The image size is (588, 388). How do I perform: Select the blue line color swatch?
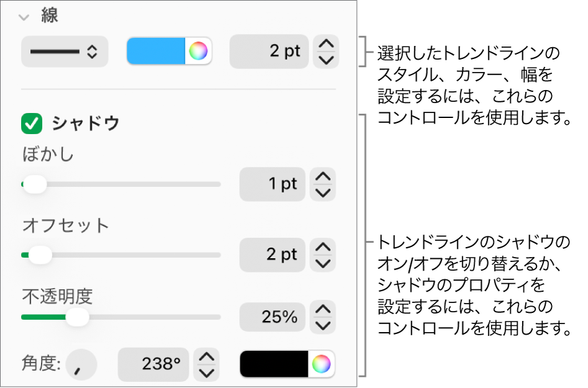coord(158,52)
